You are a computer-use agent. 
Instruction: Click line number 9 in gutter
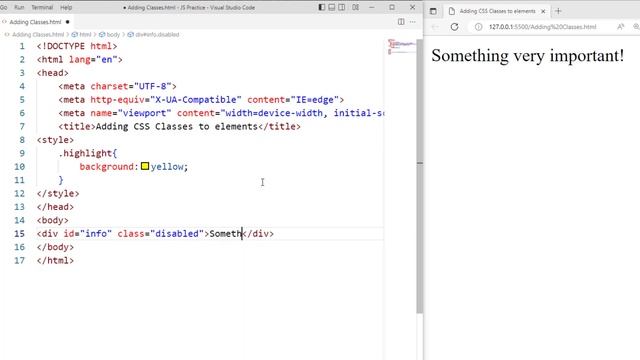click(22, 153)
